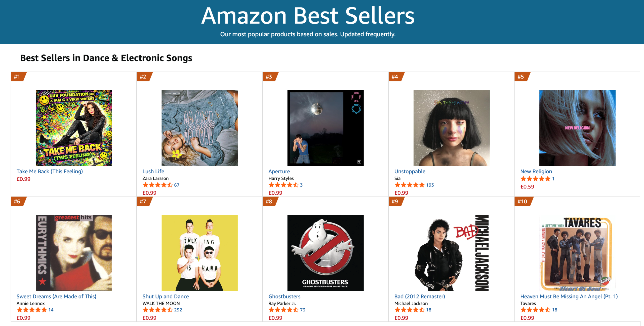Click the £0.59 price for New Religion
This screenshot has height=326, width=644.
pyautogui.click(x=527, y=187)
